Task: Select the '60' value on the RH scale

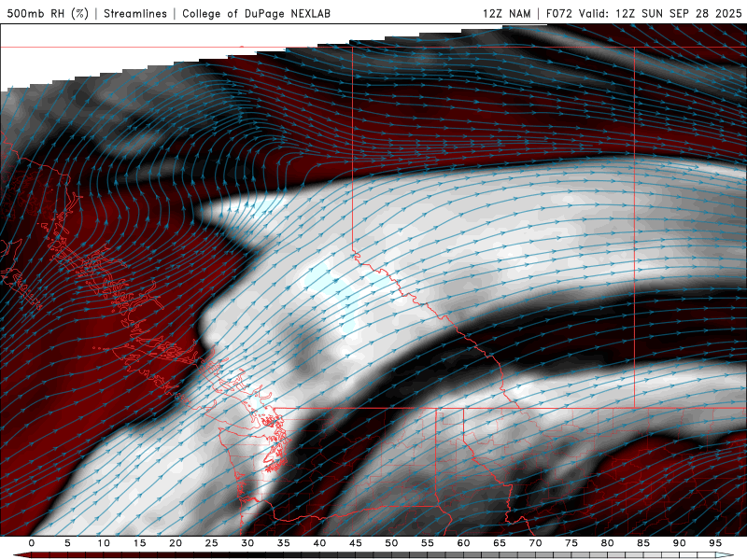Action: pyautogui.click(x=463, y=543)
